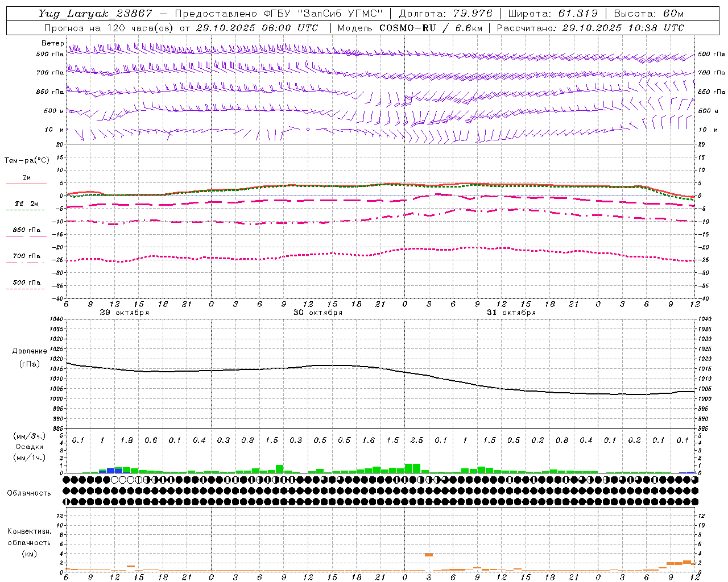Screen dimensions: 728x582
Task: Click the Ветер section label
Action: (53, 43)
